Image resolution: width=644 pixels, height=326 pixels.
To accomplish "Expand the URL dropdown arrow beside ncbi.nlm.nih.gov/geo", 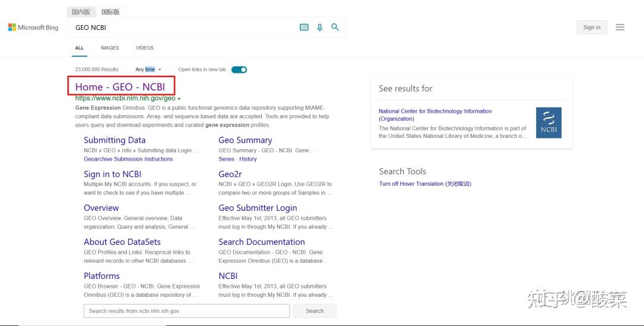I will coord(179,99).
